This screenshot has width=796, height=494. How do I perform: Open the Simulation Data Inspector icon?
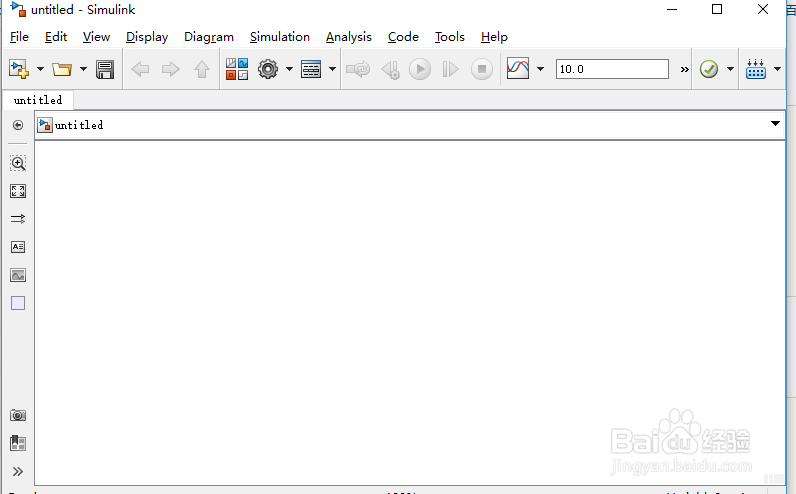518,69
